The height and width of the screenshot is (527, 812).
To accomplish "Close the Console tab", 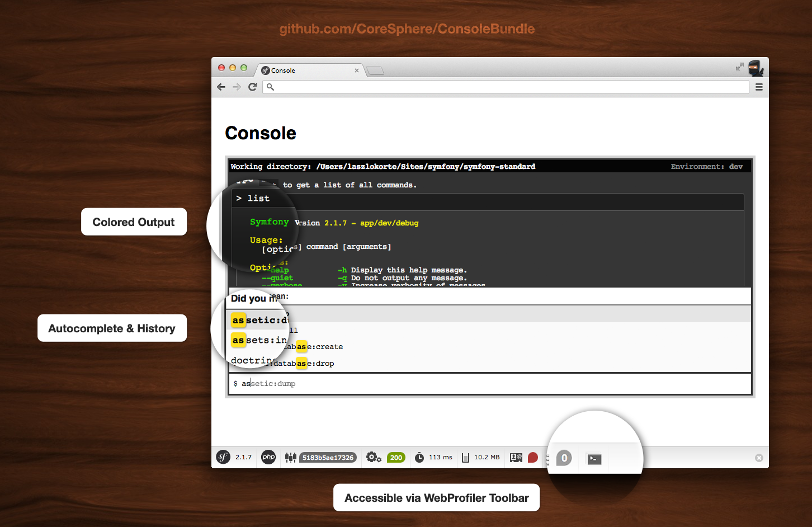I will (x=357, y=70).
